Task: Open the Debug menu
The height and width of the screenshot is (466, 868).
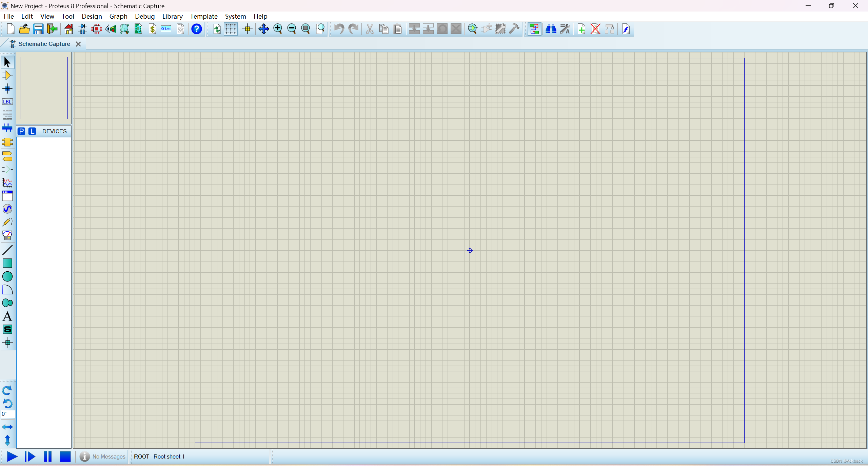Action: (x=145, y=16)
